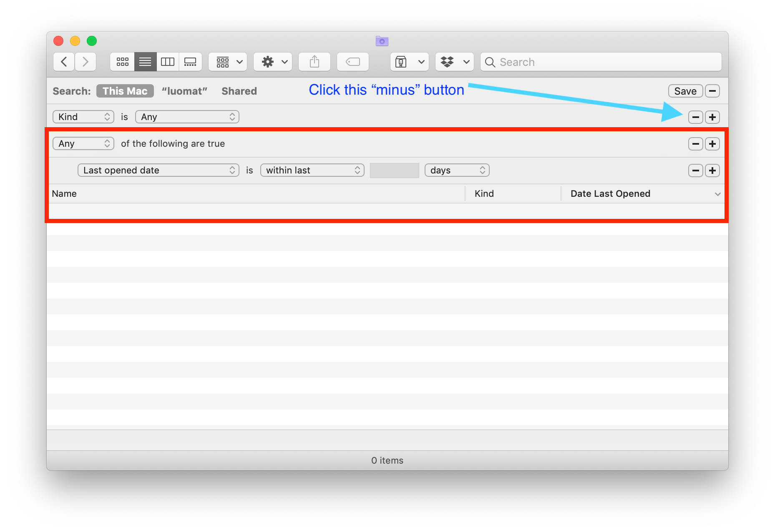The width and height of the screenshot is (775, 532).
Task: Switch to column view
Action: point(168,62)
